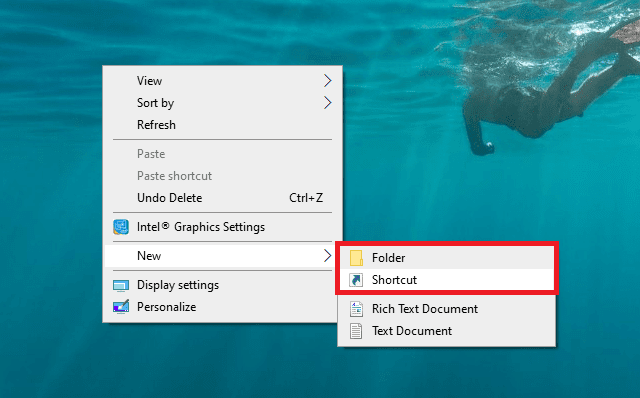Click the Rich Text Document icon
Image resolution: width=640 pixels, height=398 pixels.
[356, 309]
